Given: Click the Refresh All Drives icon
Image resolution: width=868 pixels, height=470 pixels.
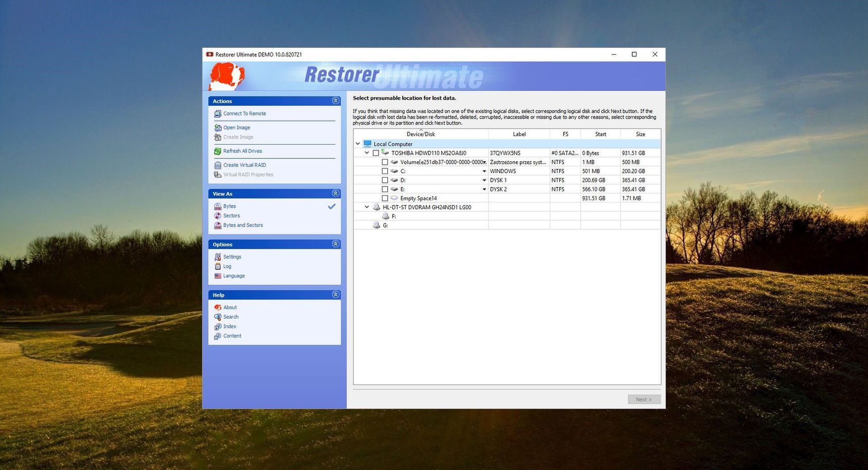Looking at the screenshot, I should [218, 151].
